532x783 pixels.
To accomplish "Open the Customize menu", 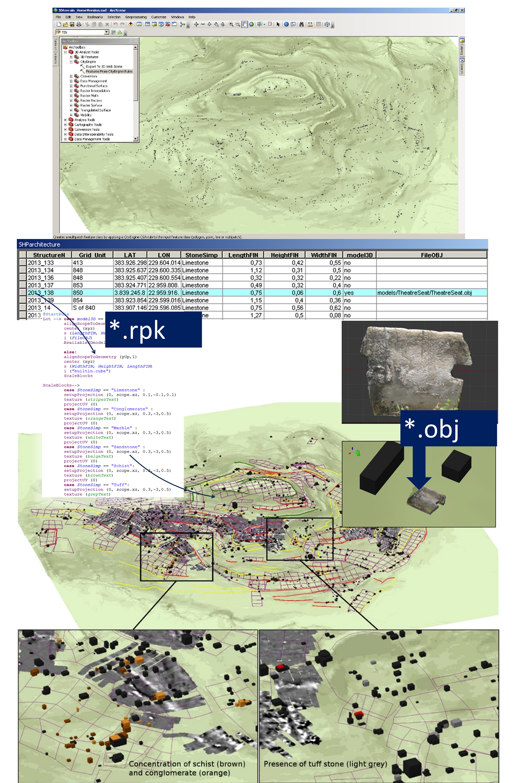I will tap(158, 17).
